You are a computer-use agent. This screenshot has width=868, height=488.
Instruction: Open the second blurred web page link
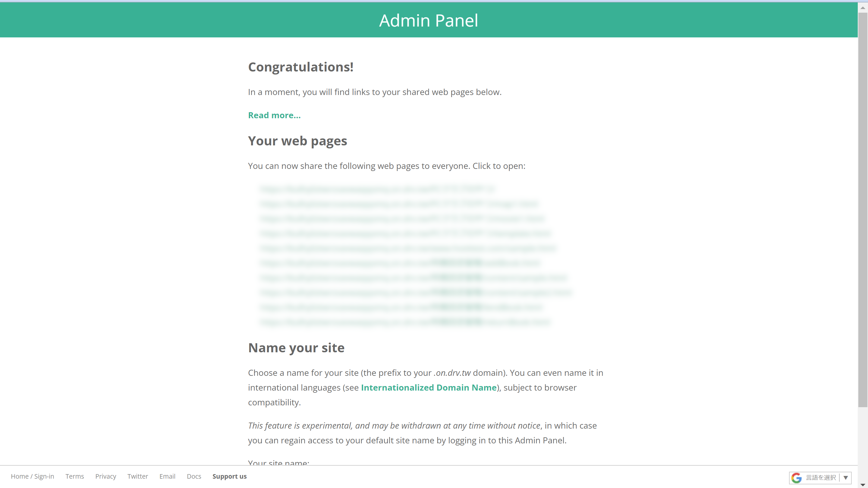[399, 204]
